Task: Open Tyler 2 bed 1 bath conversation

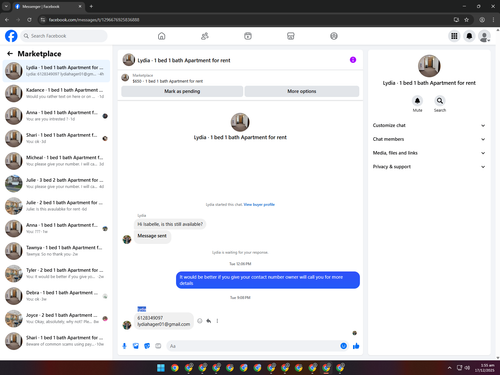Action: tap(56, 273)
